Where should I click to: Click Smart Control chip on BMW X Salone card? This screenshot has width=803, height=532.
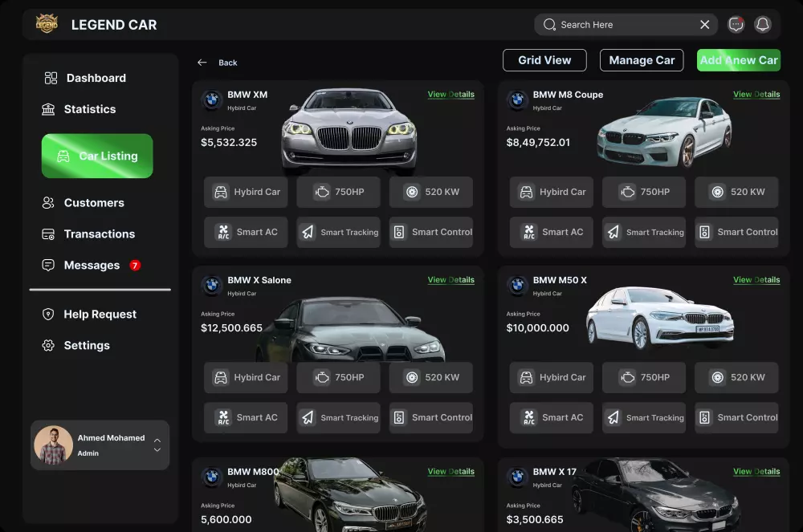tap(431, 417)
